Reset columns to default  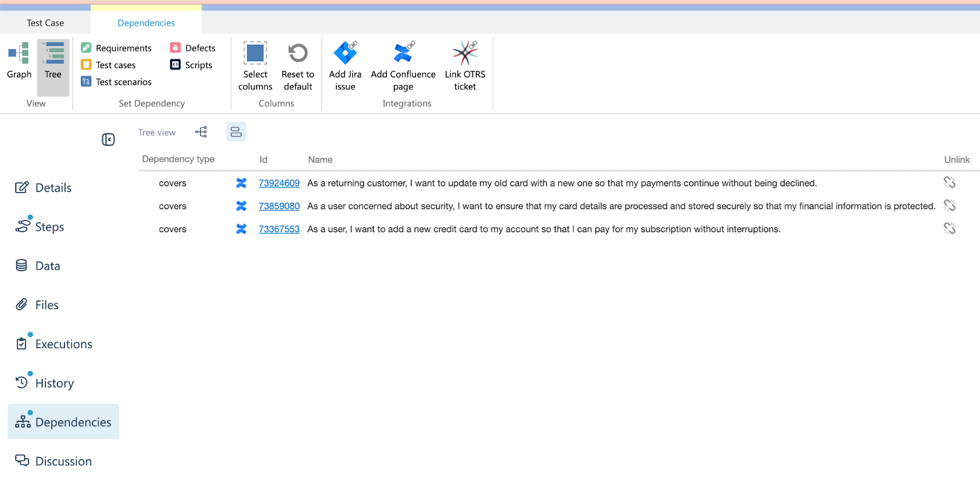(298, 66)
